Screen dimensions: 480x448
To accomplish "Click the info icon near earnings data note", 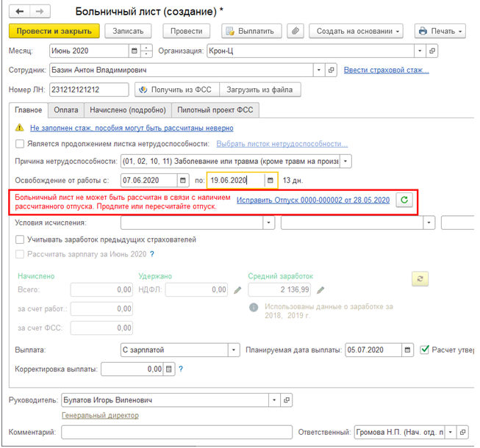I will coord(254,307).
